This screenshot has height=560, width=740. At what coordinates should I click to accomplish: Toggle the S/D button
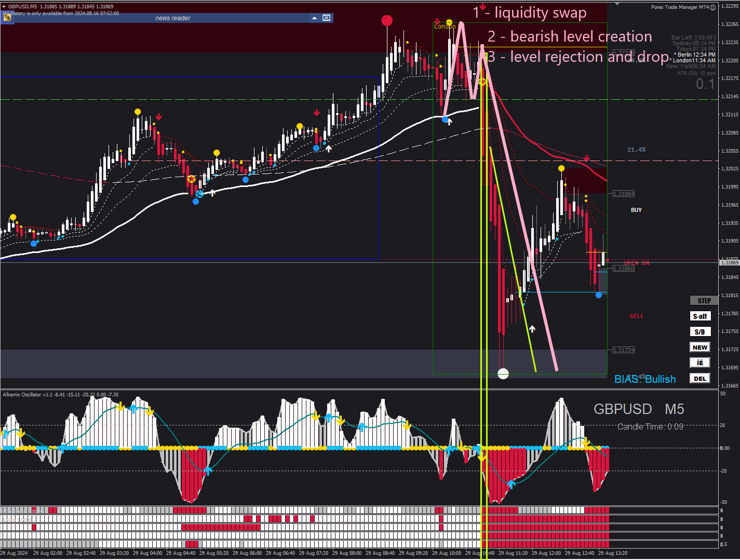click(700, 332)
